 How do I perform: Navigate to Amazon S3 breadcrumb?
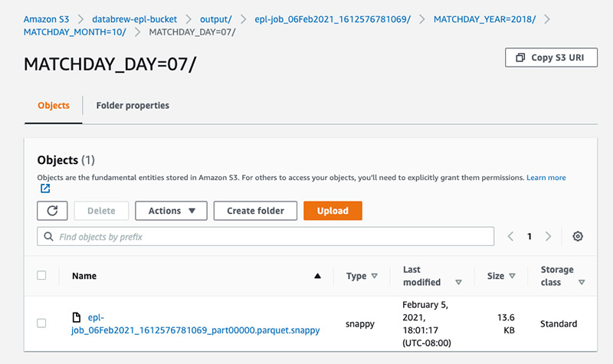[46, 19]
